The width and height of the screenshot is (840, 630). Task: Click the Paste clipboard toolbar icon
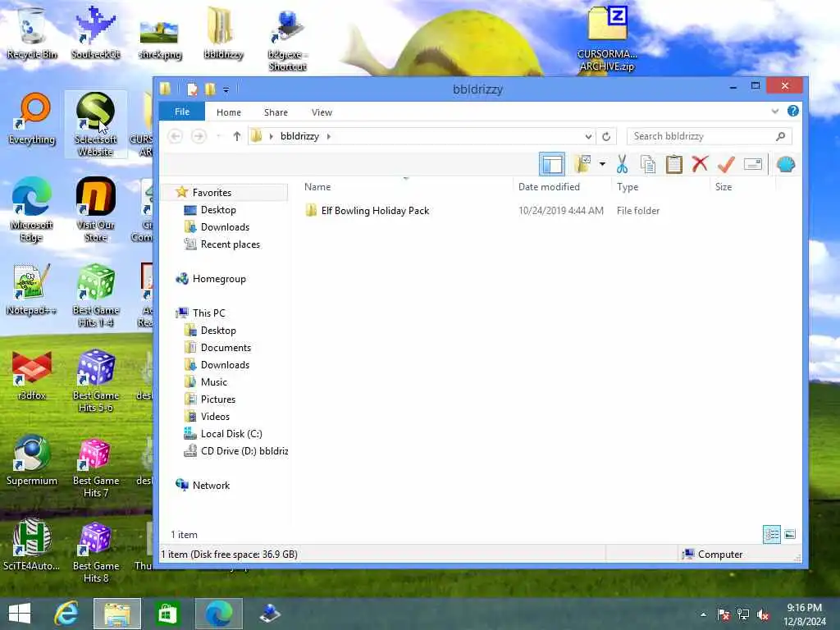tap(674, 164)
